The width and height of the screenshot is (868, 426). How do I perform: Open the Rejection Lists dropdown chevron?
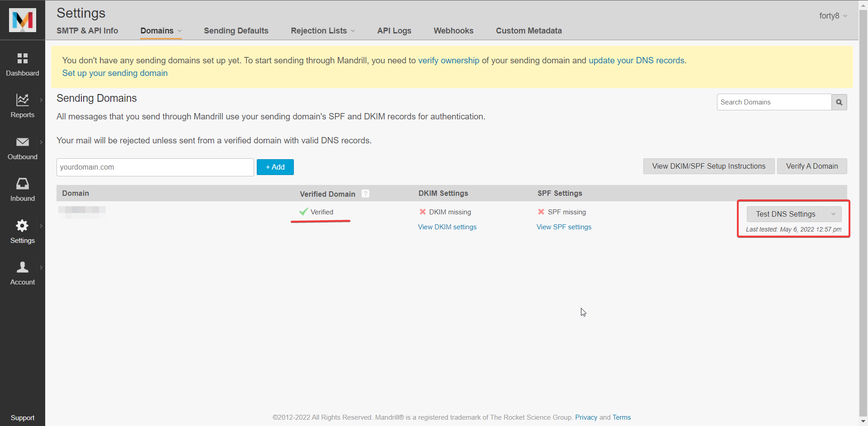click(353, 31)
